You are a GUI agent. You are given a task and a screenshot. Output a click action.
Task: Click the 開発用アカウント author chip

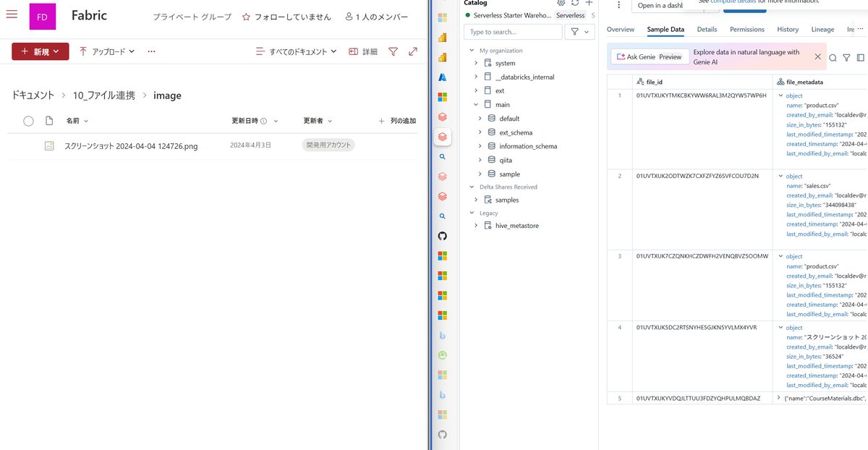[328, 145]
